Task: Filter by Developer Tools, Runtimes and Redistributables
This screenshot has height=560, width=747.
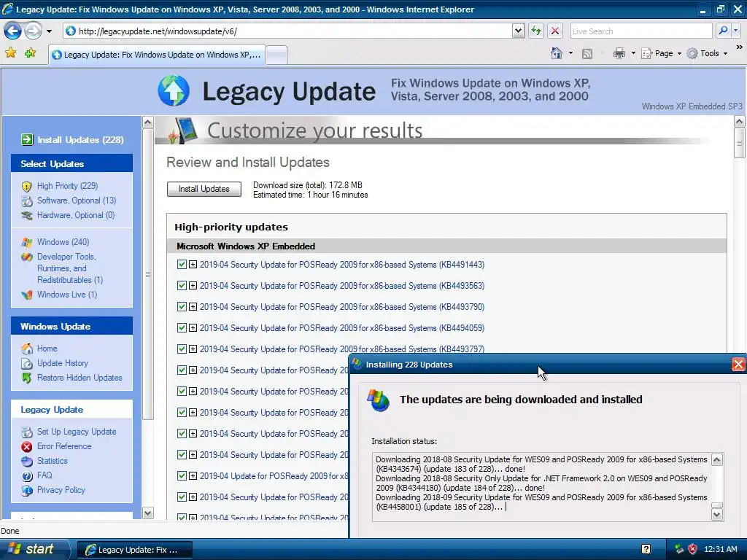Action: point(70,268)
